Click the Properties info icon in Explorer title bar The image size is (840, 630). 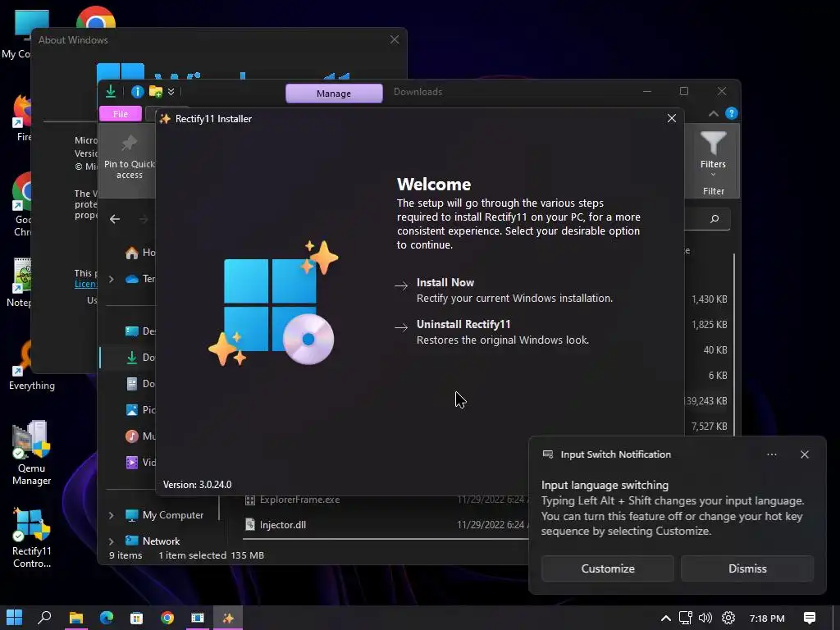pyautogui.click(x=137, y=92)
